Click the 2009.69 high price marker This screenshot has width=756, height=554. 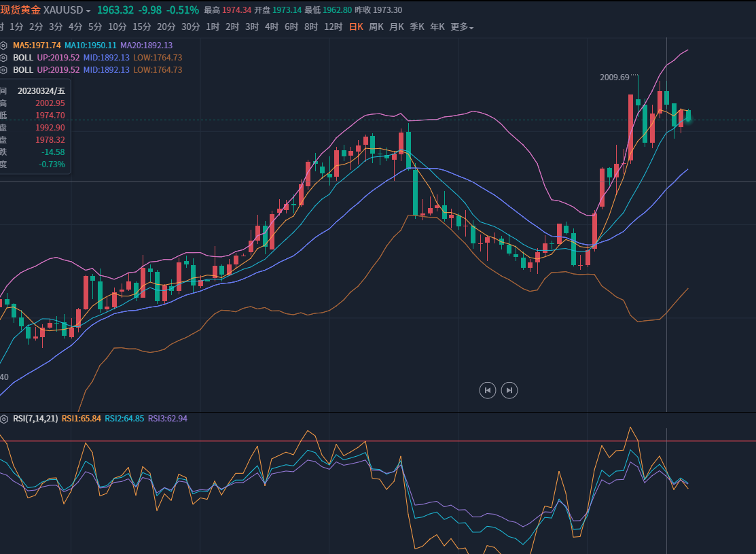[x=614, y=77]
